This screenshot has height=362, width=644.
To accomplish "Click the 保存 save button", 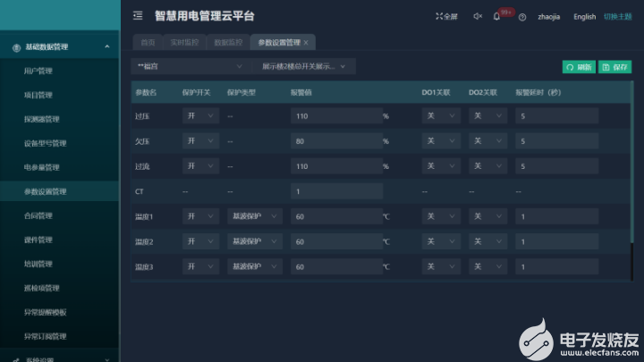I will pyautogui.click(x=614, y=67).
